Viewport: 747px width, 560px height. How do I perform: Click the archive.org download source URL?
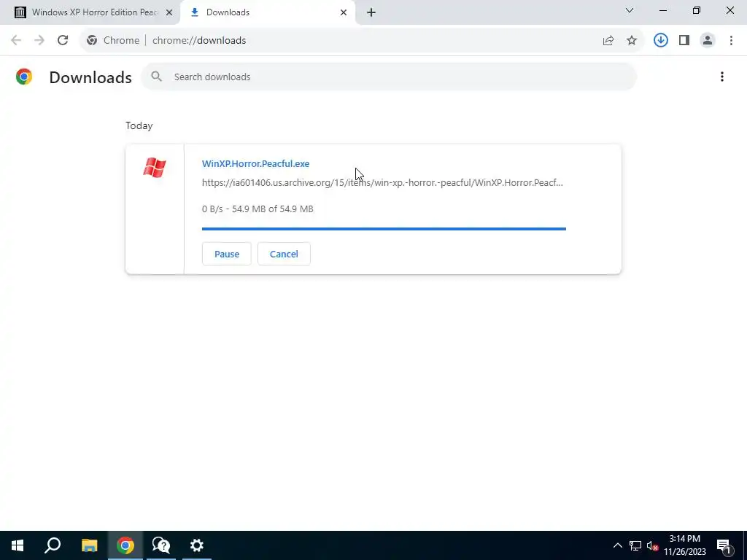[382, 183]
